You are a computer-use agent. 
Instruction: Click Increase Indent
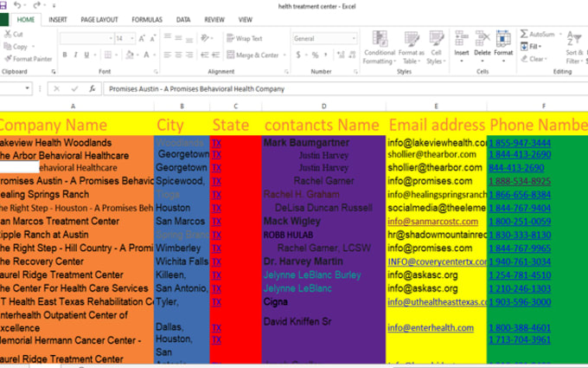coord(215,55)
